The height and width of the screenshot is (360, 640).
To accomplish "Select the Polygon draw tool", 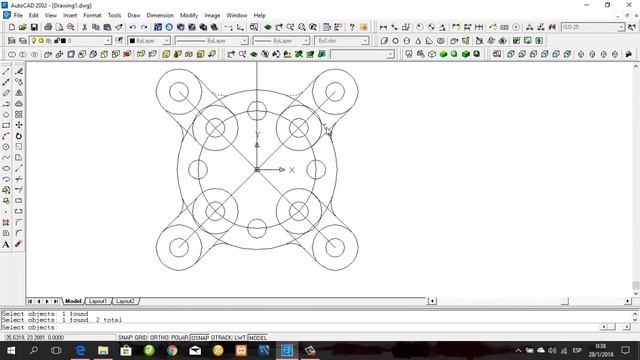I will 6,115.
